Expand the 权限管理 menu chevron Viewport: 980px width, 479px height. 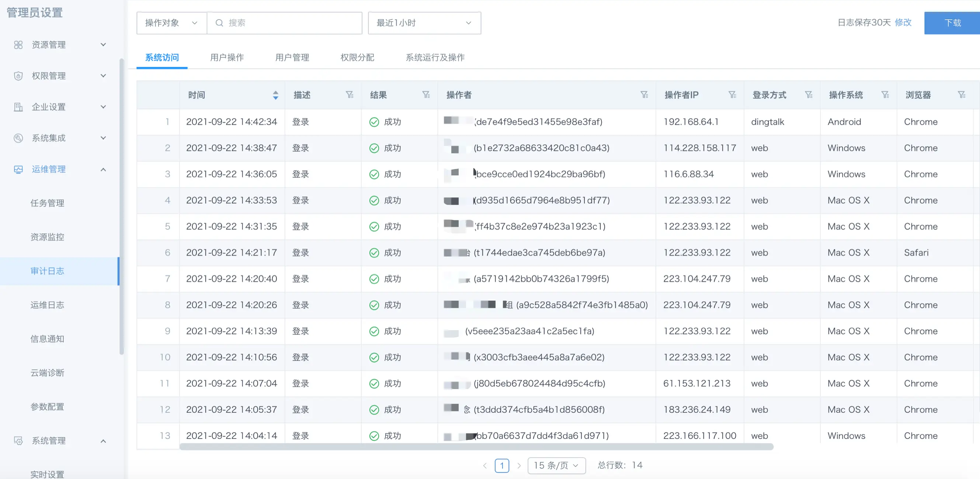pos(103,76)
